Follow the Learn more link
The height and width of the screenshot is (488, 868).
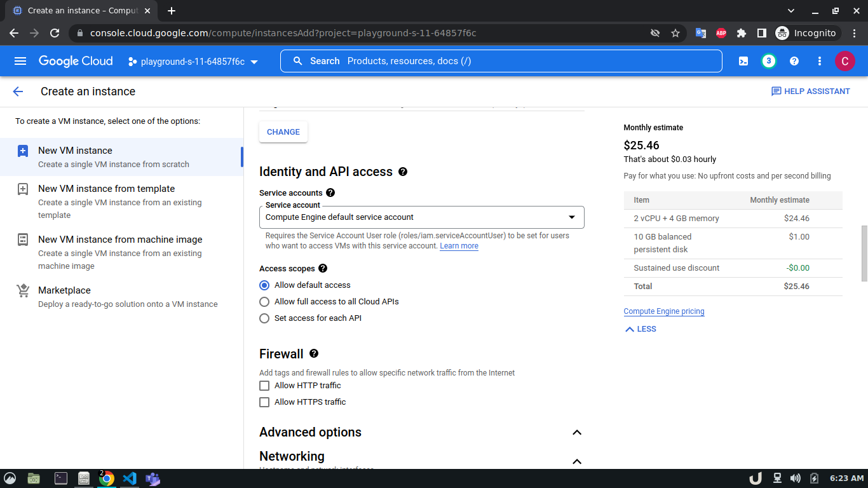(459, 246)
